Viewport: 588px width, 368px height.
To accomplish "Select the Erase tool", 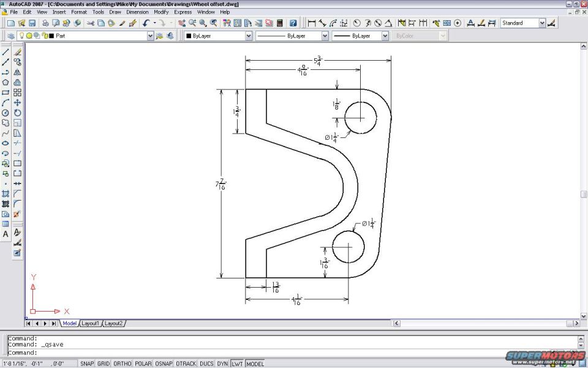I will [17, 52].
